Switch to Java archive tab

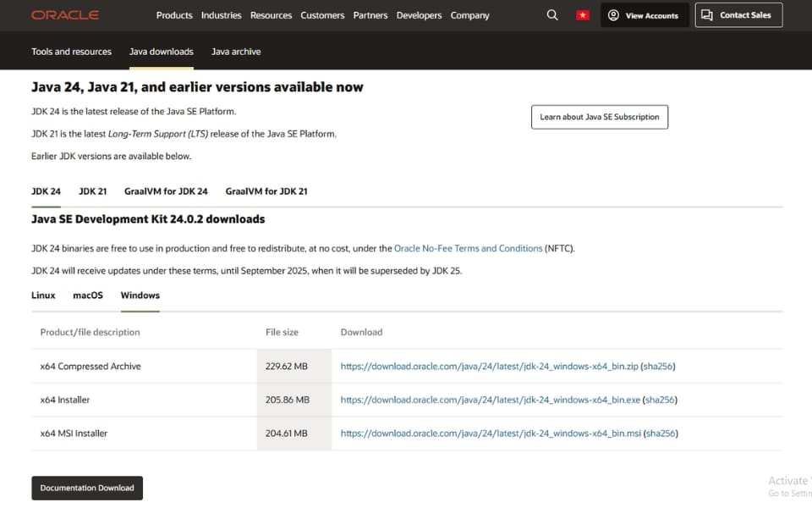coord(236,52)
